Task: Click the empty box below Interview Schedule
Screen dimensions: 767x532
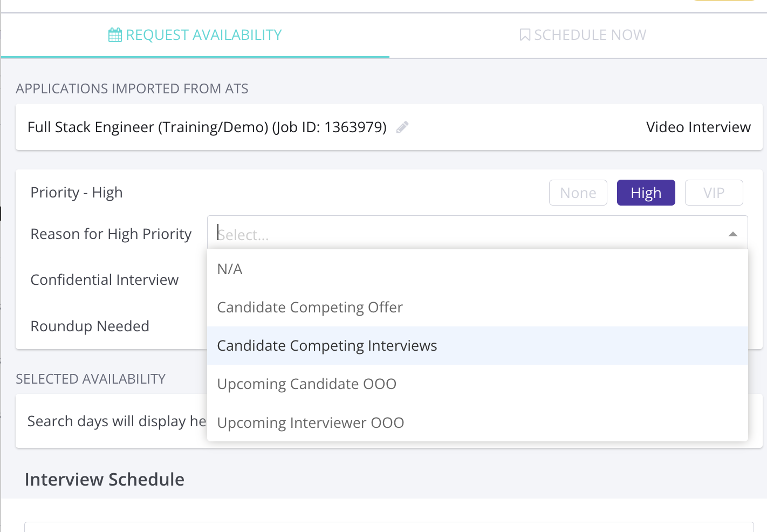Action: pos(388,527)
